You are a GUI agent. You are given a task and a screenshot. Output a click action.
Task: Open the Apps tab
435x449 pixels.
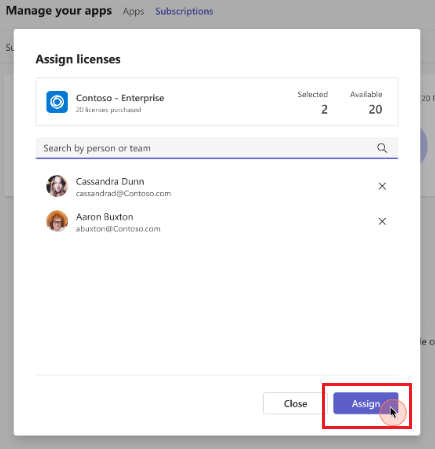tap(133, 11)
